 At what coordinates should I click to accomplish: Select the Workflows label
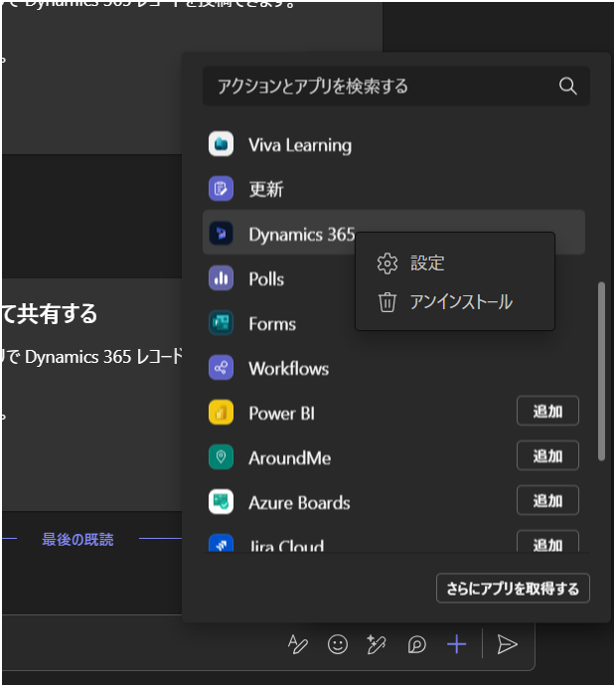click(x=288, y=369)
